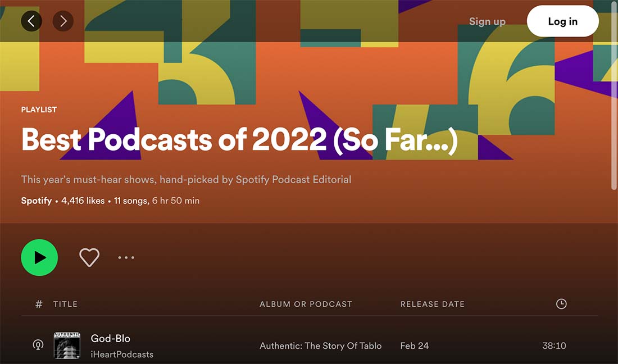Click the clock duration column icon
618x364 pixels.
(x=561, y=304)
